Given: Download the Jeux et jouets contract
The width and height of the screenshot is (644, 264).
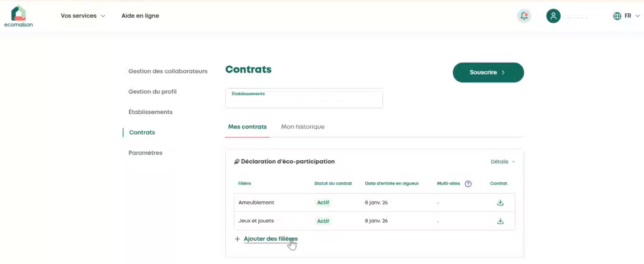Looking at the screenshot, I should coord(500,221).
